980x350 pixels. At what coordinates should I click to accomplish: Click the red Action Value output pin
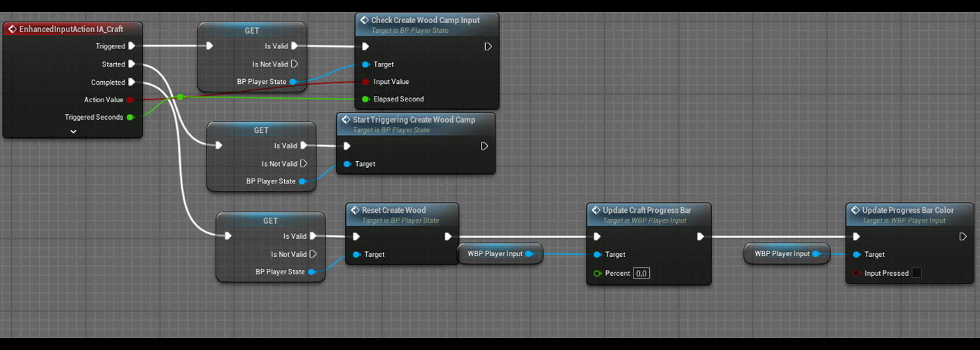(x=130, y=100)
